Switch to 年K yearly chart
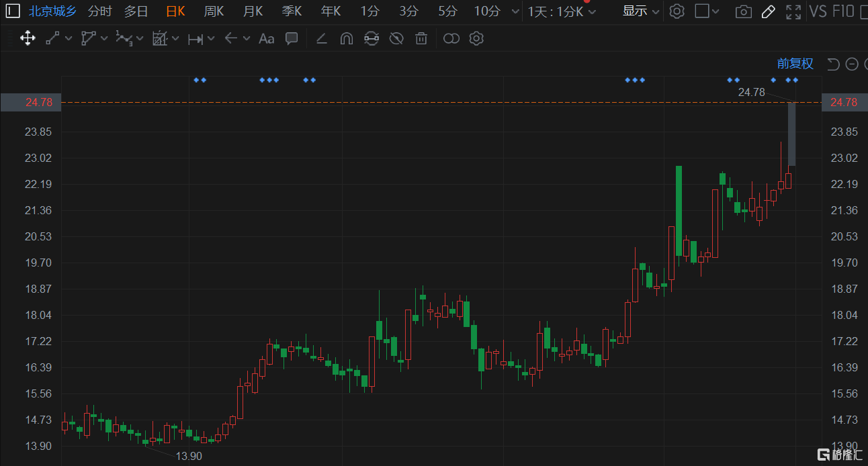The height and width of the screenshot is (466, 868). point(331,11)
